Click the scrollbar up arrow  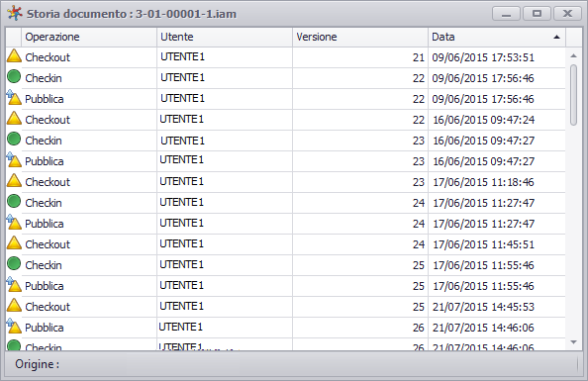point(573,55)
